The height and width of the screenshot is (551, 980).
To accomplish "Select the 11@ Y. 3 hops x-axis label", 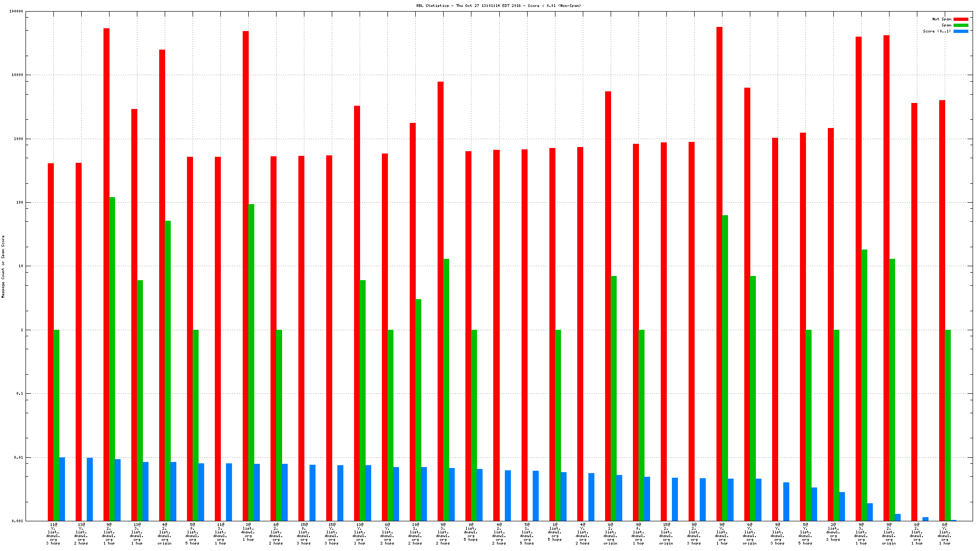I will (x=53, y=534).
